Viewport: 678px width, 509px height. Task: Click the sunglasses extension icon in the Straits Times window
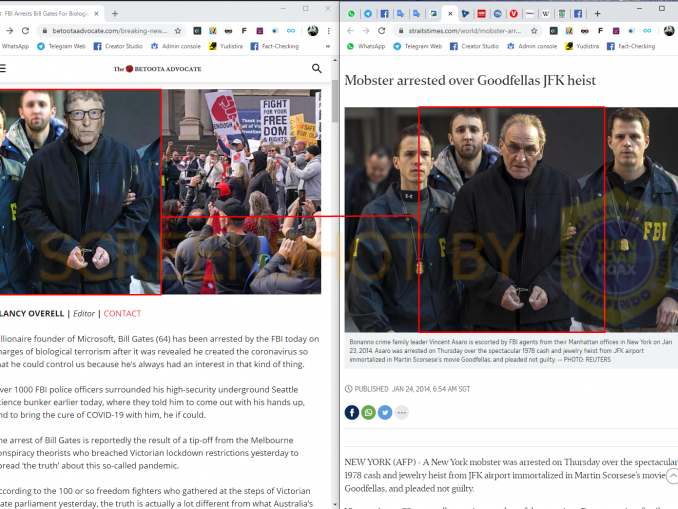(585, 31)
